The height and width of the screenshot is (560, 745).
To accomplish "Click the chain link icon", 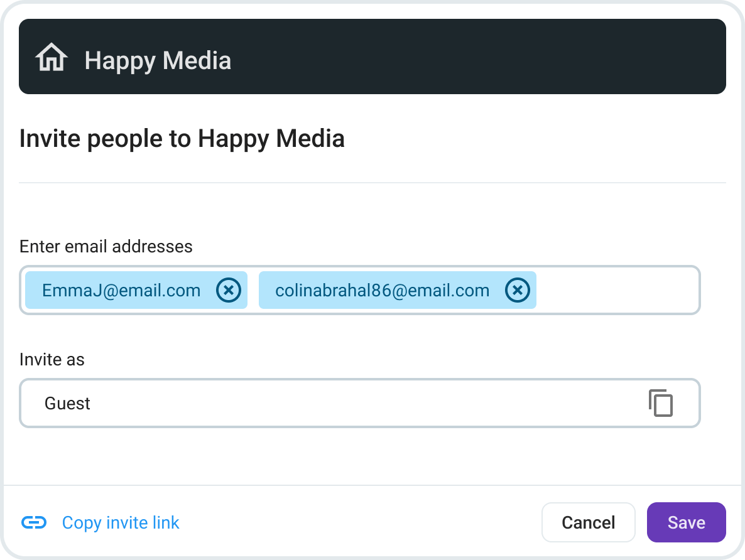I will [34, 522].
